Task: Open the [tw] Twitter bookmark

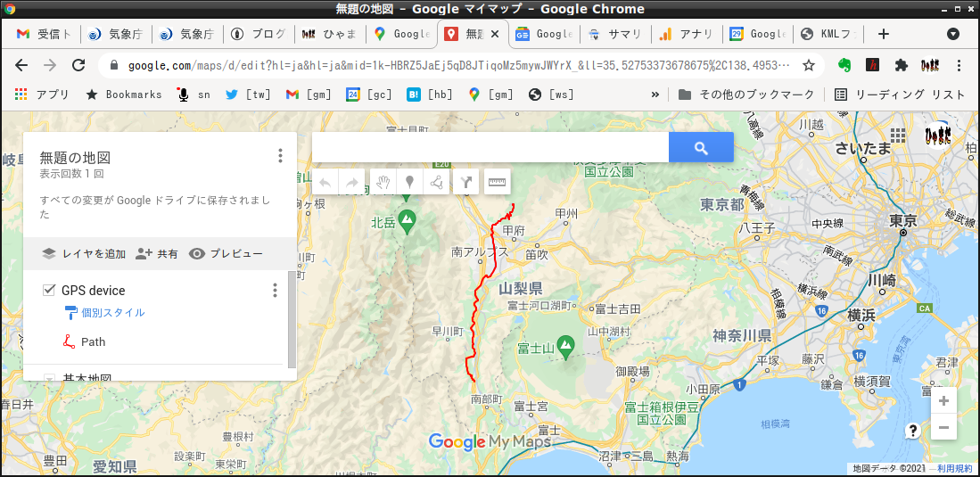Action: point(248,95)
